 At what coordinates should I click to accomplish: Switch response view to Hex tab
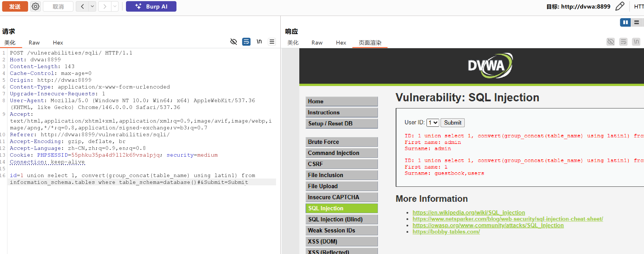(x=341, y=43)
